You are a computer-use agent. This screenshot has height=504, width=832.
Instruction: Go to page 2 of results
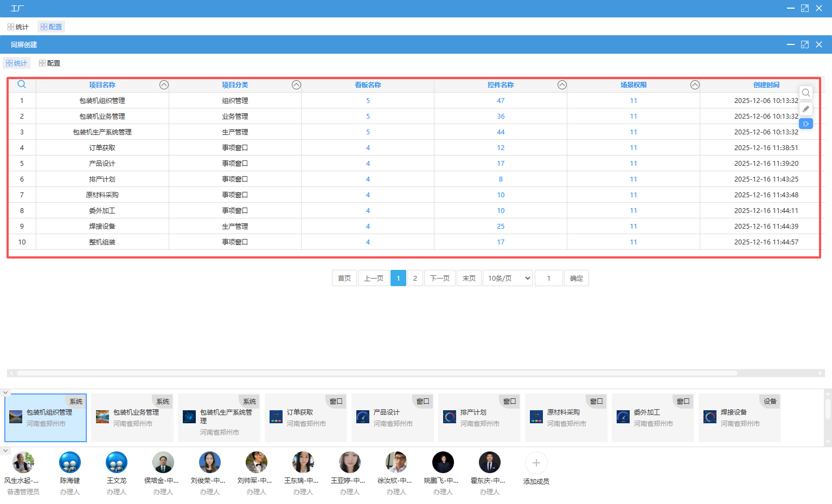415,279
